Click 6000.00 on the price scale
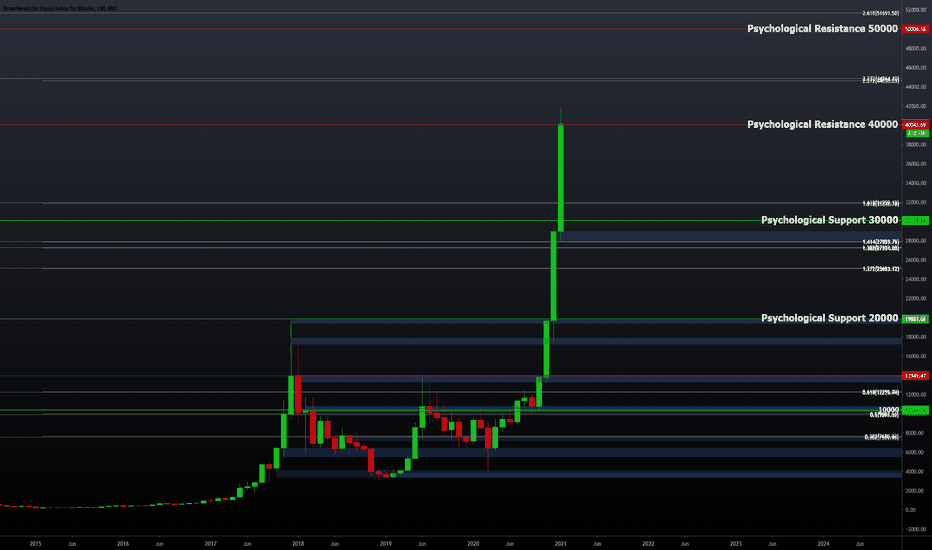The height and width of the screenshot is (550, 932). click(x=916, y=452)
